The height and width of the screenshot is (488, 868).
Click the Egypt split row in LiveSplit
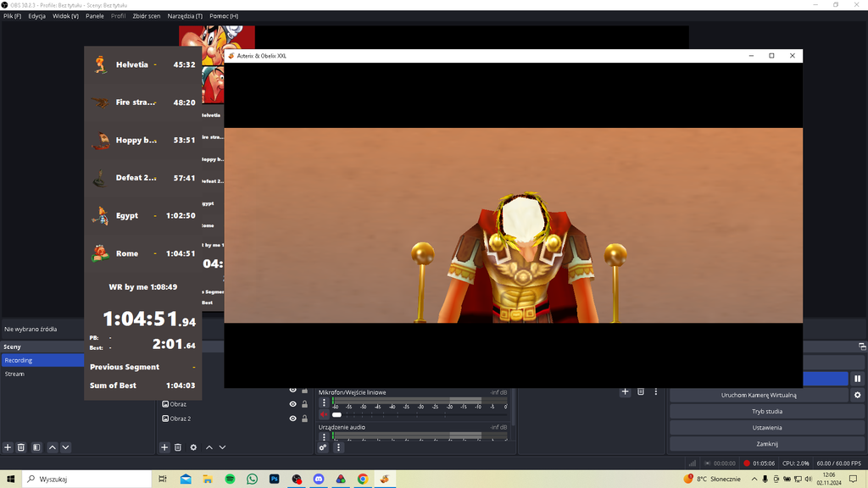click(x=142, y=216)
